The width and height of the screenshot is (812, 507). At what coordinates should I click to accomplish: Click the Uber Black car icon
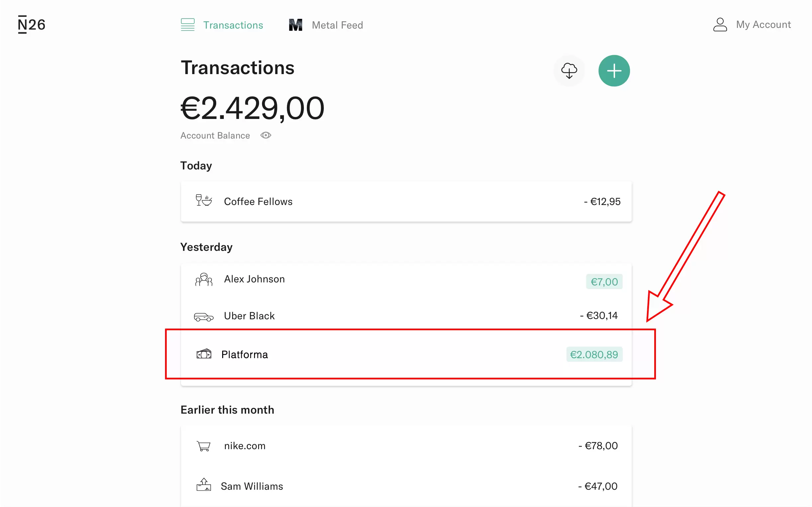coord(204,316)
